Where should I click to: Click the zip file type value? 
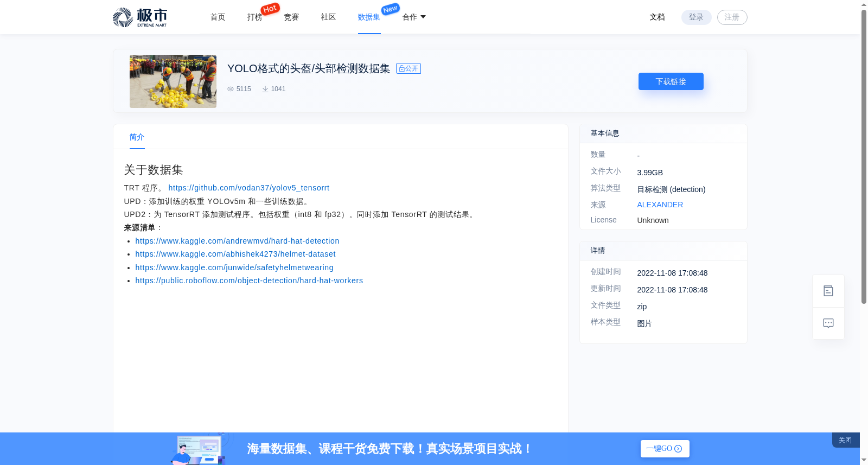tap(642, 307)
